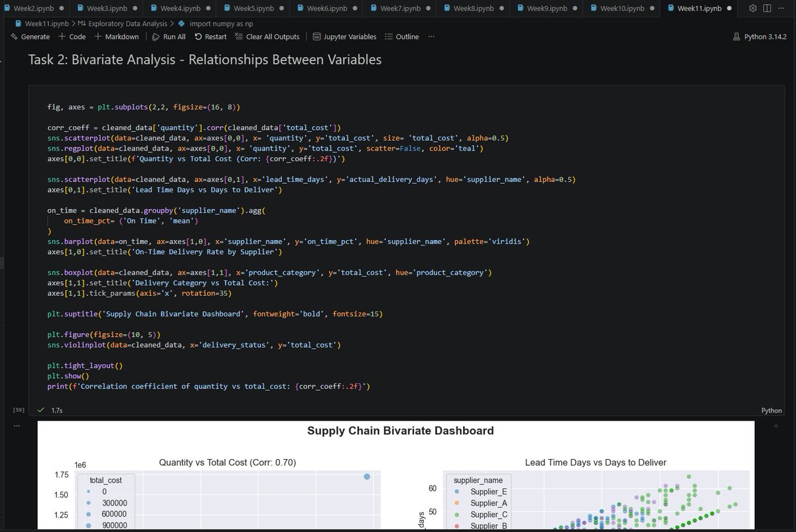796x532 pixels.
Task: Click the sns.barplot code line
Action: pyautogui.click(x=288, y=241)
